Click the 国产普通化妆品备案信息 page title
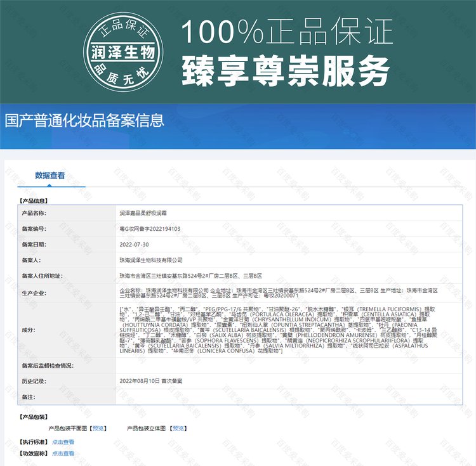Screen dimensions: 476x466 pos(84,120)
